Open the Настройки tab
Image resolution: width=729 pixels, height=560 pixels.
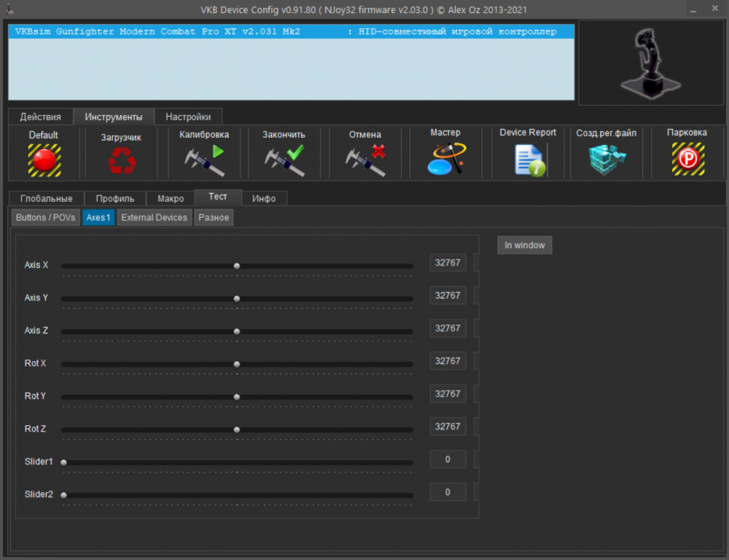tap(188, 116)
